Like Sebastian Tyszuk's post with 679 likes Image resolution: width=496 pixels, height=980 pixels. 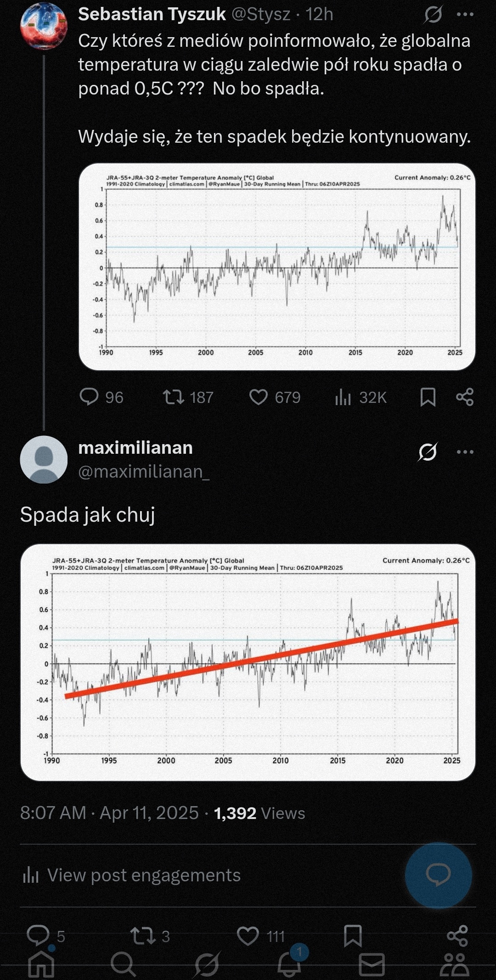[259, 397]
